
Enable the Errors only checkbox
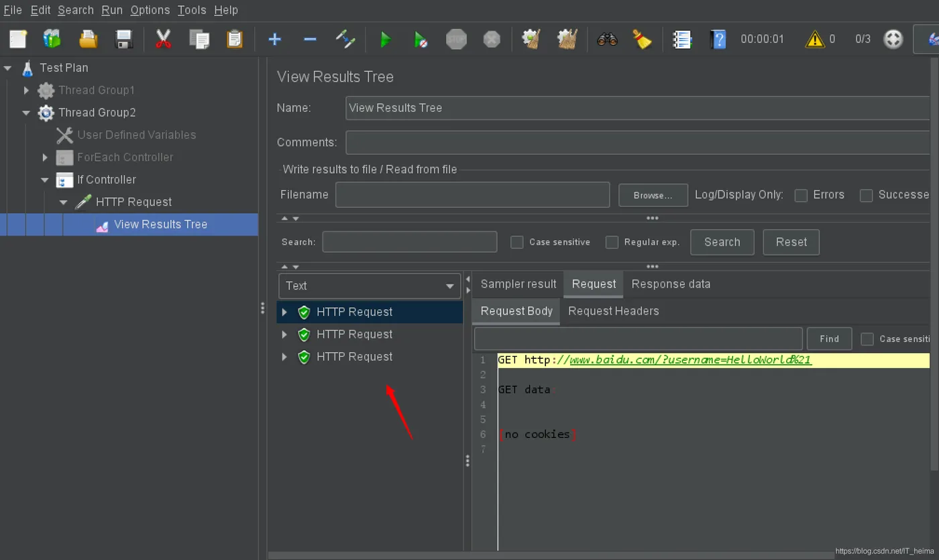[801, 195]
